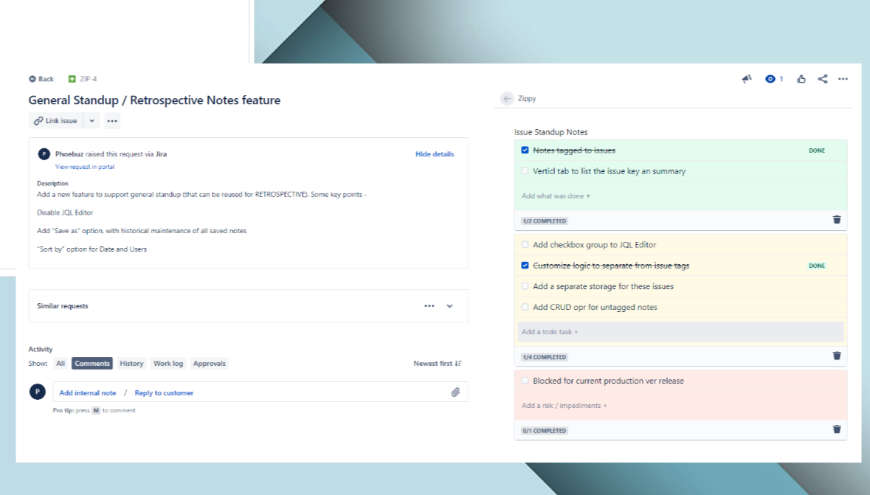
Task: Open Similar requests more options
Action: 429,306
